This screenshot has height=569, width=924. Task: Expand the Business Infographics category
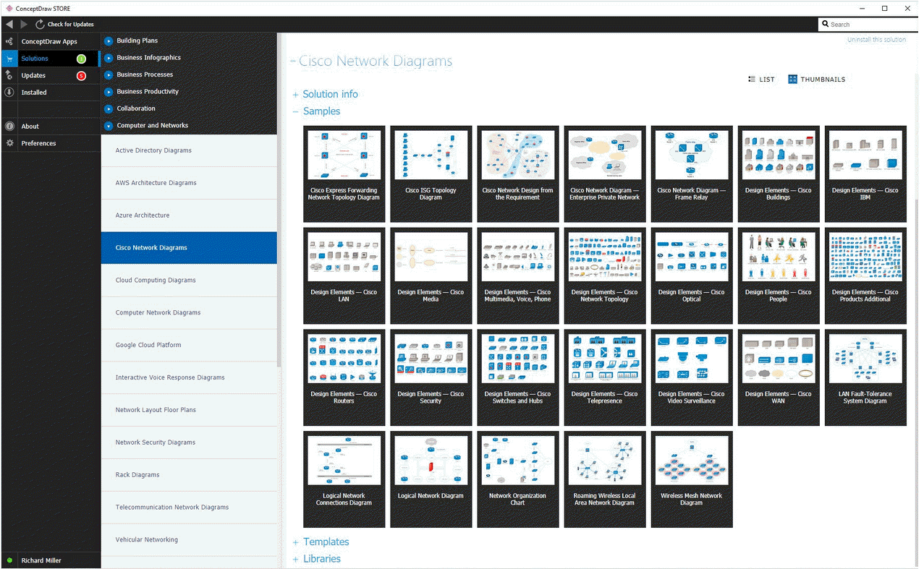click(109, 58)
